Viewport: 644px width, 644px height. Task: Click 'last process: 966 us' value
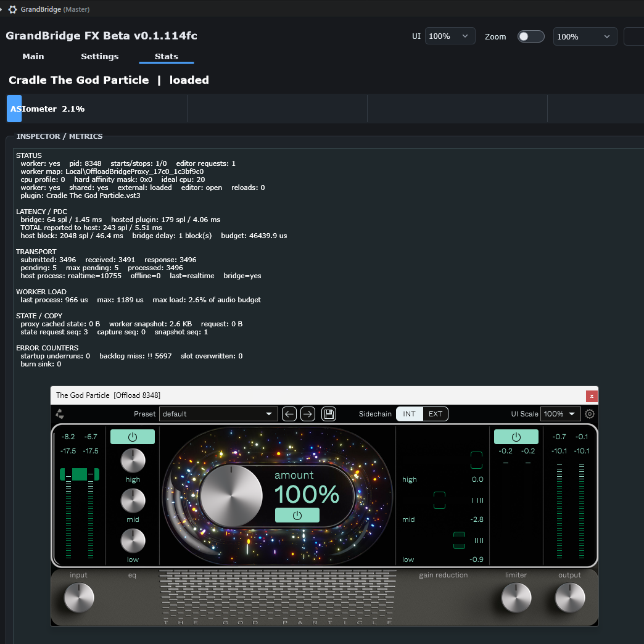[x=54, y=300]
